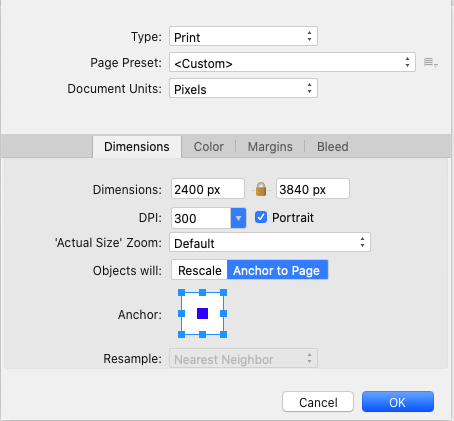Open the page preset options menu icon
The width and height of the screenshot is (454, 421).
431,62
